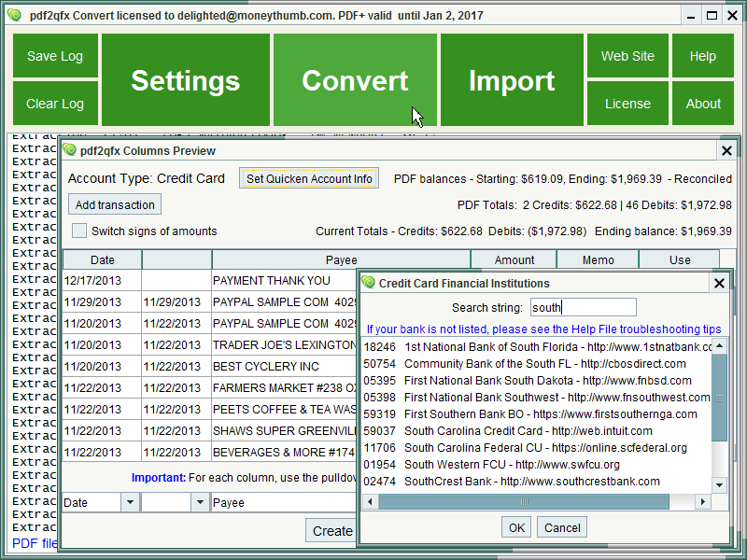Screen dimensions: 747x560
Task: Open the Settings panel
Action: [186, 79]
